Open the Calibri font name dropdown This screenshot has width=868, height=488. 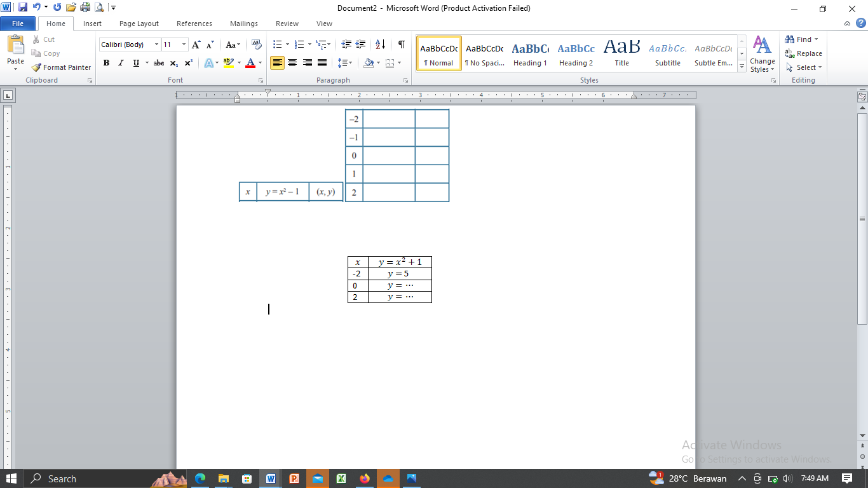click(x=156, y=44)
